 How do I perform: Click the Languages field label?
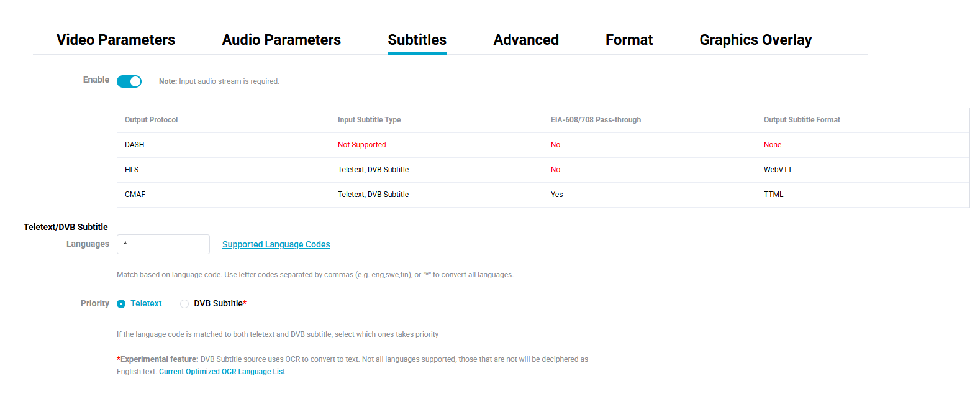[x=88, y=244]
